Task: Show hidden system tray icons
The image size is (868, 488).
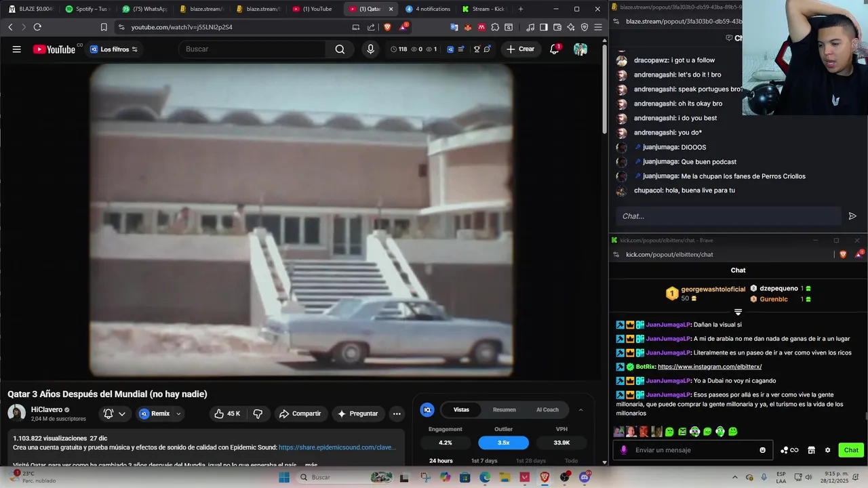Action: click(x=734, y=477)
